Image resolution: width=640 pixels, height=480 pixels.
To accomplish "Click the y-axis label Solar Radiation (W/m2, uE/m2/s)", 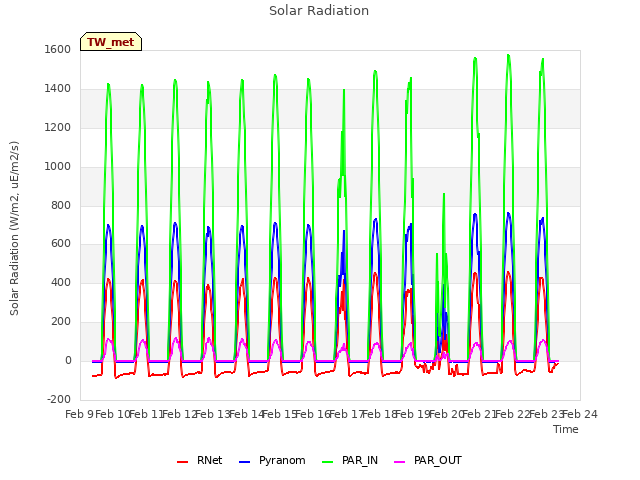I will pyautogui.click(x=14, y=228).
